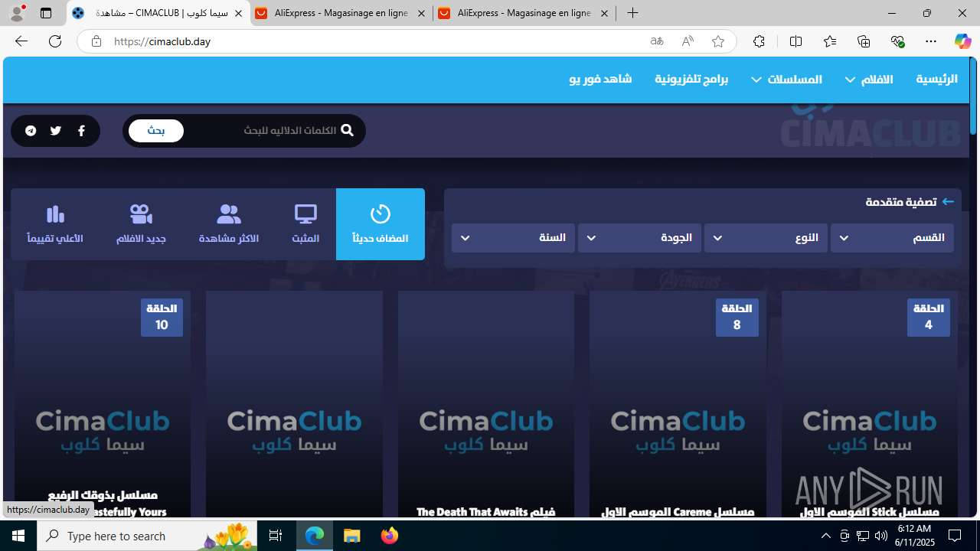Reload the page with Refresh button
The height and width of the screenshot is (551, 980).
pos(55,41)
